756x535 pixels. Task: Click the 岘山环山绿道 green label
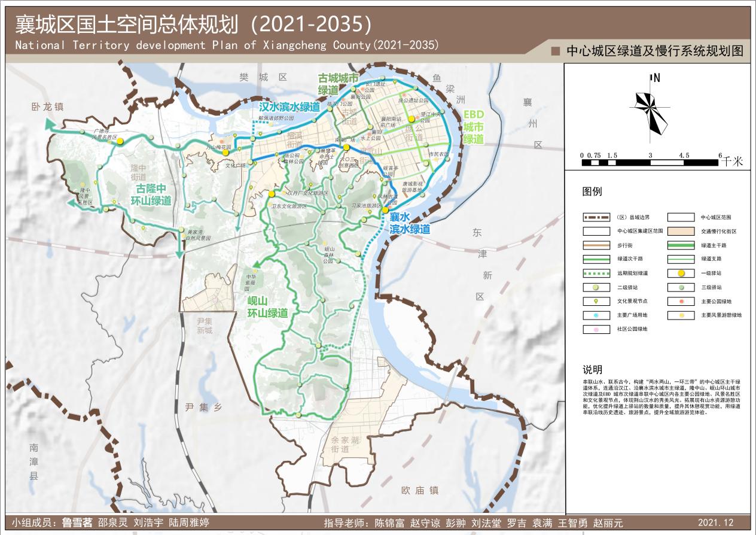(x=268, y=307)
